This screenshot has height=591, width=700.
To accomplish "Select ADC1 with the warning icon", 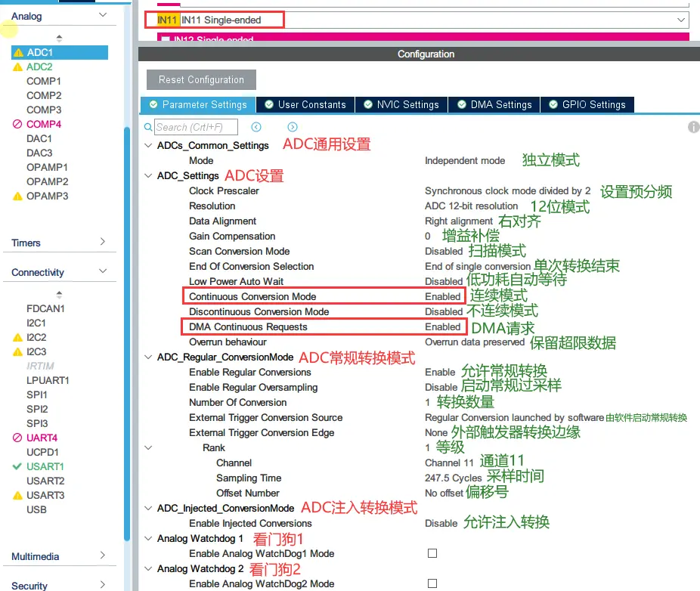I will (39, 53).
